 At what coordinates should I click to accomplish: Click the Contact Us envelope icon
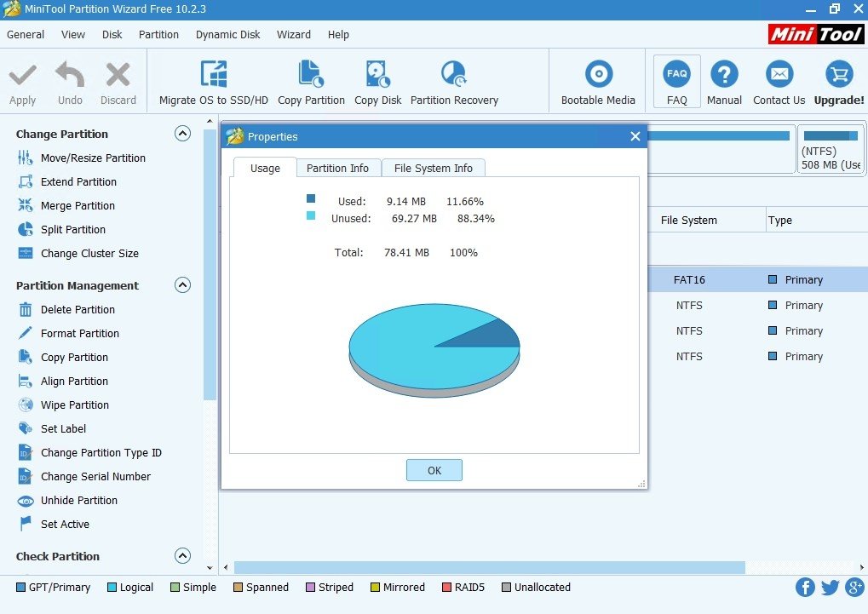(779, 74)
